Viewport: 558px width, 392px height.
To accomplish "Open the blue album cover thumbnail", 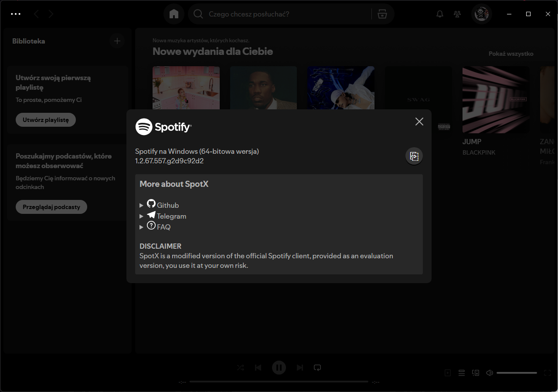I will pyautogui.click(x=341, y=88).
